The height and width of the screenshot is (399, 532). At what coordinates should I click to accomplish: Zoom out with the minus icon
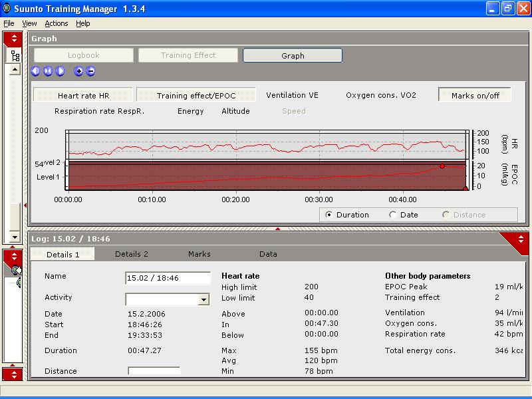pyautogui.click(x=90, y=71)
